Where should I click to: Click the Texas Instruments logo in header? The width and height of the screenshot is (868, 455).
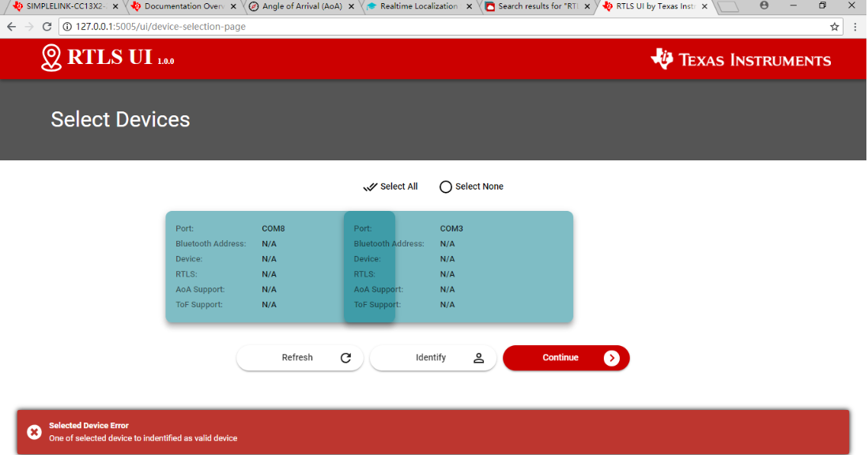[x=741, y=59]
